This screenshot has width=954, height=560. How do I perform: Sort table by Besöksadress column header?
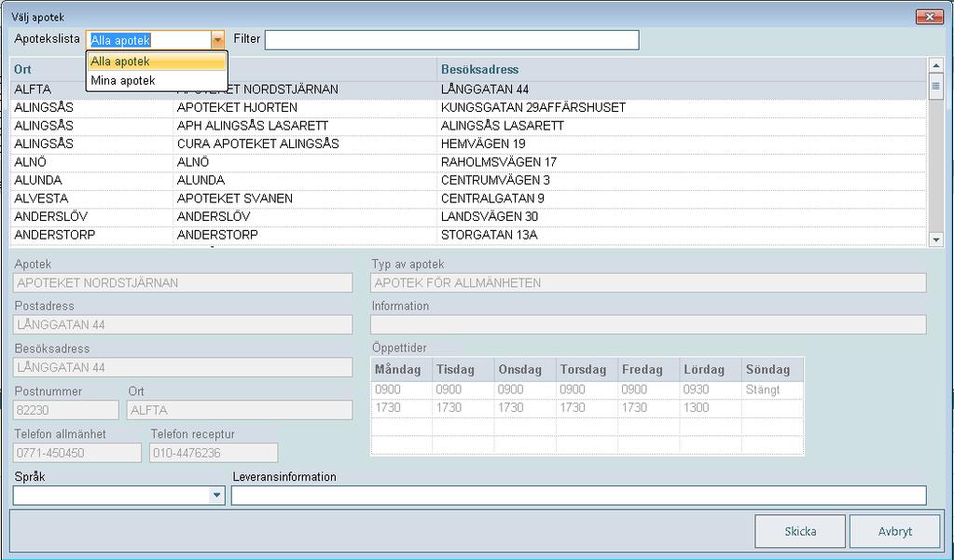(x=480, y=69)
